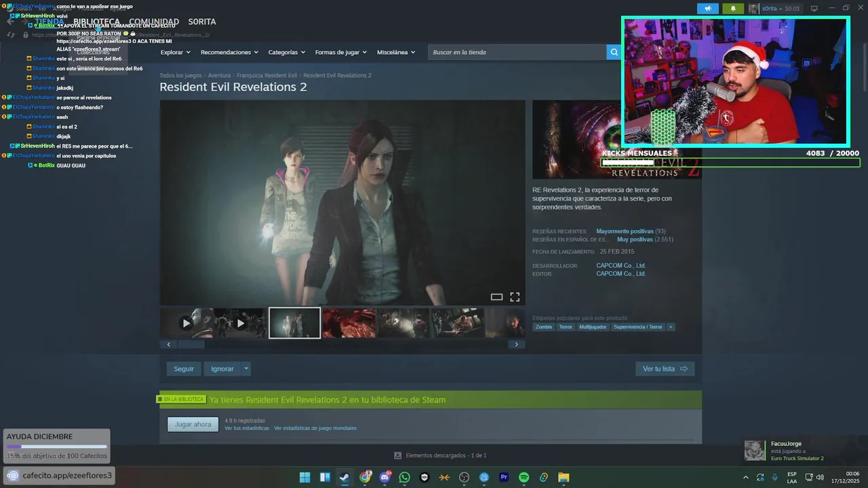Play the second trailer thumbnail

click(240, 323)
